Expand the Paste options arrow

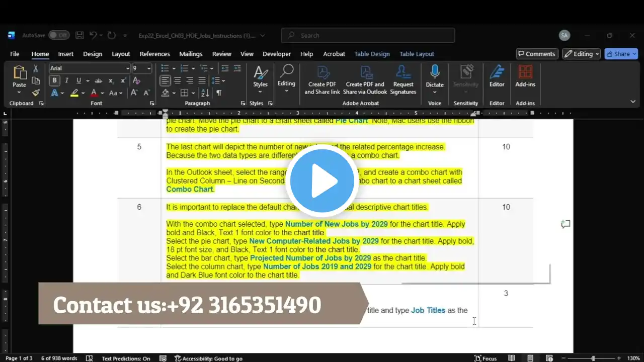[x=19, y=93]
